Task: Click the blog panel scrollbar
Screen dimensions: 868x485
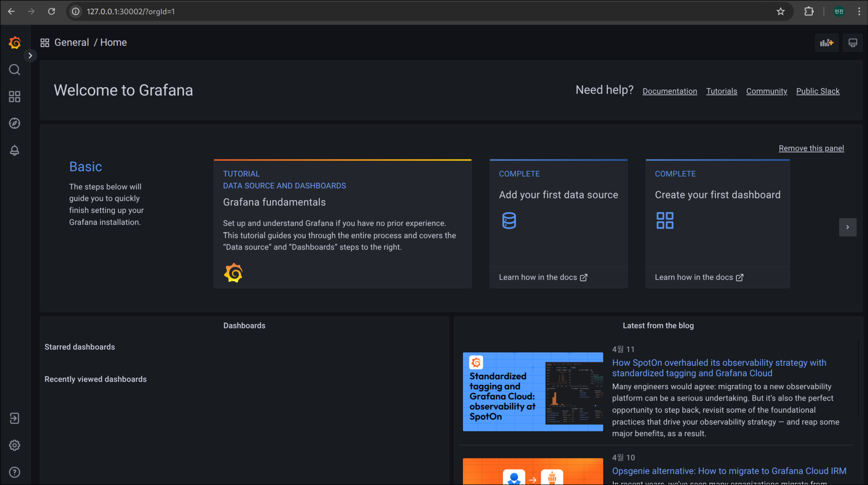Action: [858, 378]
